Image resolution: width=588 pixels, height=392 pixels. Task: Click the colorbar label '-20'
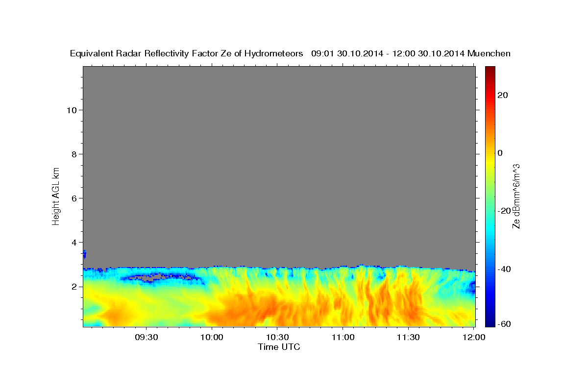pyautogui.click(x=504, y=211)
